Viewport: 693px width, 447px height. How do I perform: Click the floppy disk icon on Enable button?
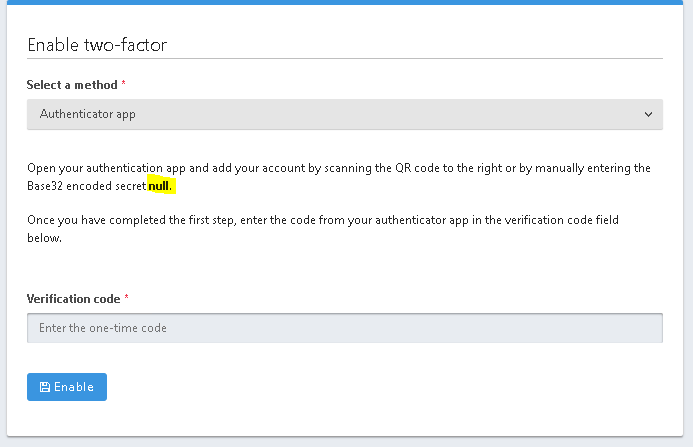45,387
